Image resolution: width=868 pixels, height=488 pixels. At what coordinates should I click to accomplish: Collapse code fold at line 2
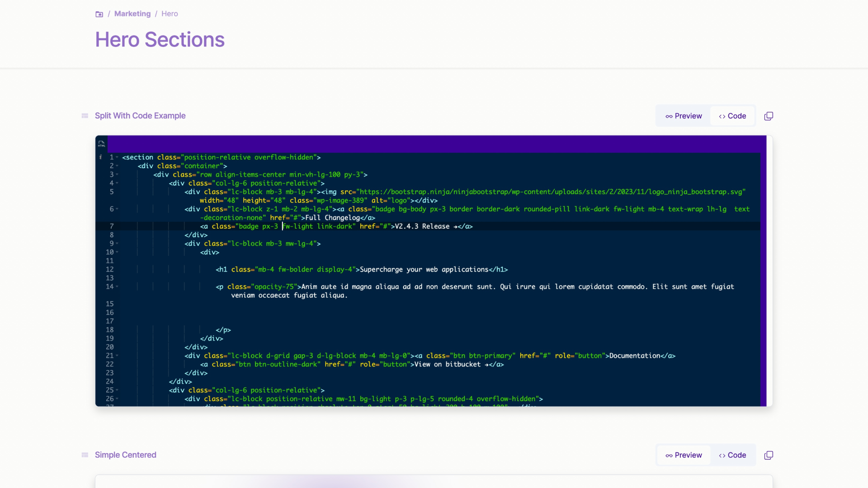click(117, 166)
